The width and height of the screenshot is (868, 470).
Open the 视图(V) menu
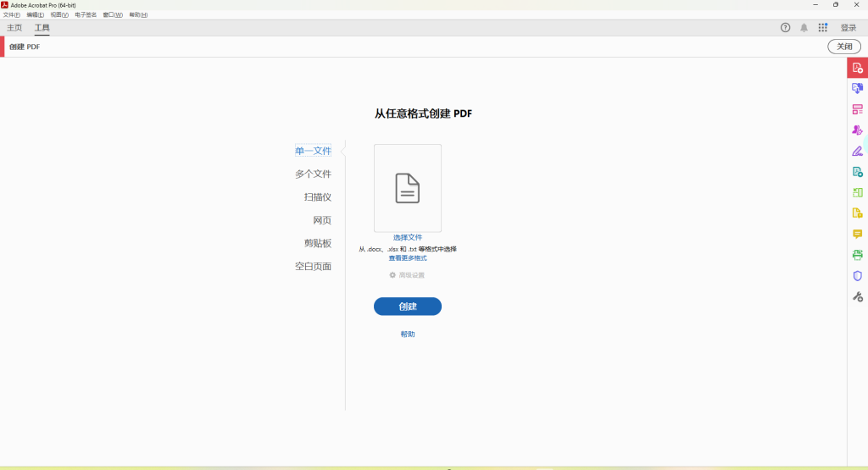click(59, 15)
